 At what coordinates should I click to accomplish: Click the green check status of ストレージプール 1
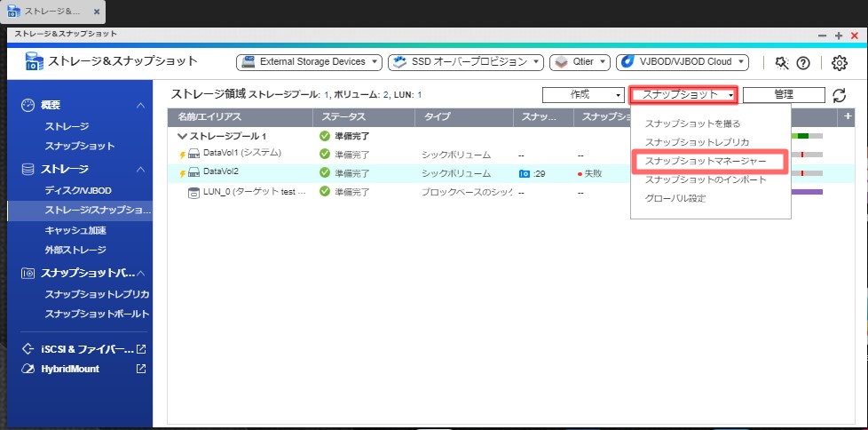[x=325, y=136]
